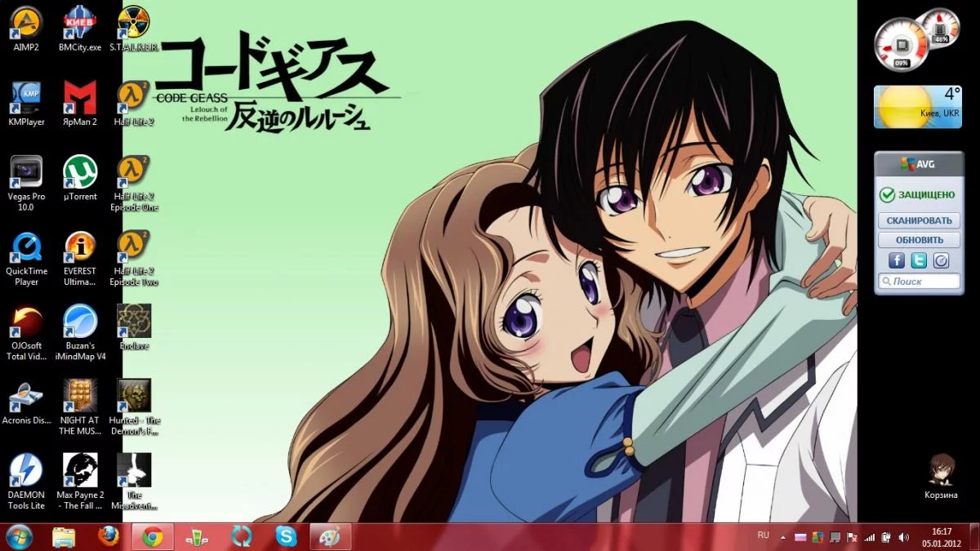The image size is (980, 551).
Task: Open the network signal tray icon
Action: coord(869,537)
